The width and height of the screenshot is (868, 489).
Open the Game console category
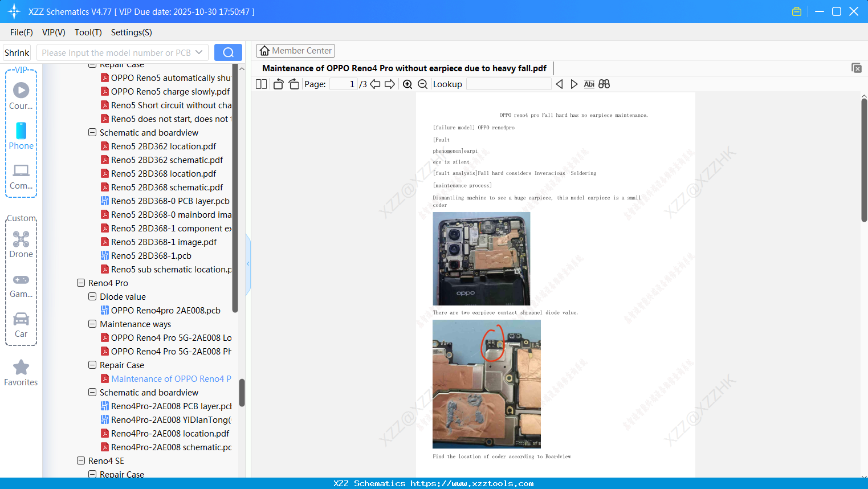(x=21, y=285)
